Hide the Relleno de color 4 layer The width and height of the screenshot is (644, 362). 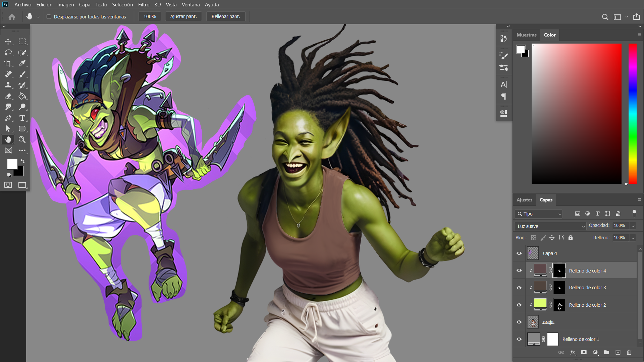tap(519, 270)
